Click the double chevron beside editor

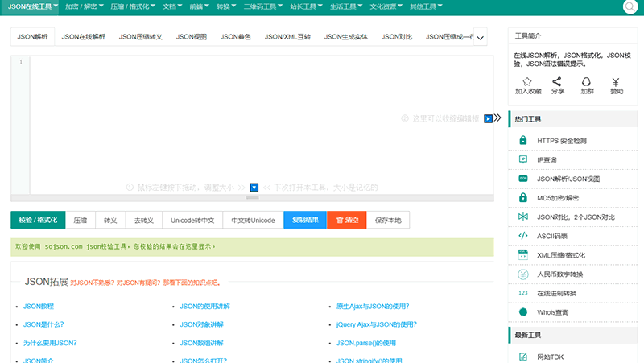(x=497, y=118)
